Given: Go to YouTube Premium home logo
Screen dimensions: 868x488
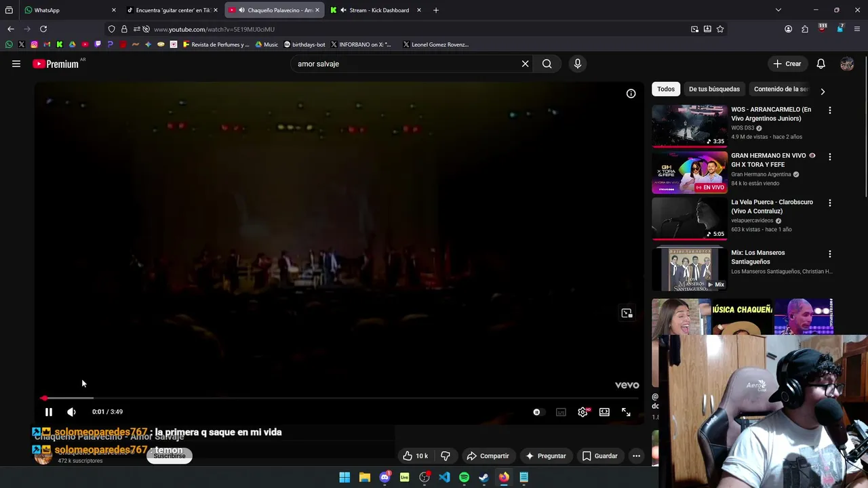Looking at the screenshot, I should [56, 64].
